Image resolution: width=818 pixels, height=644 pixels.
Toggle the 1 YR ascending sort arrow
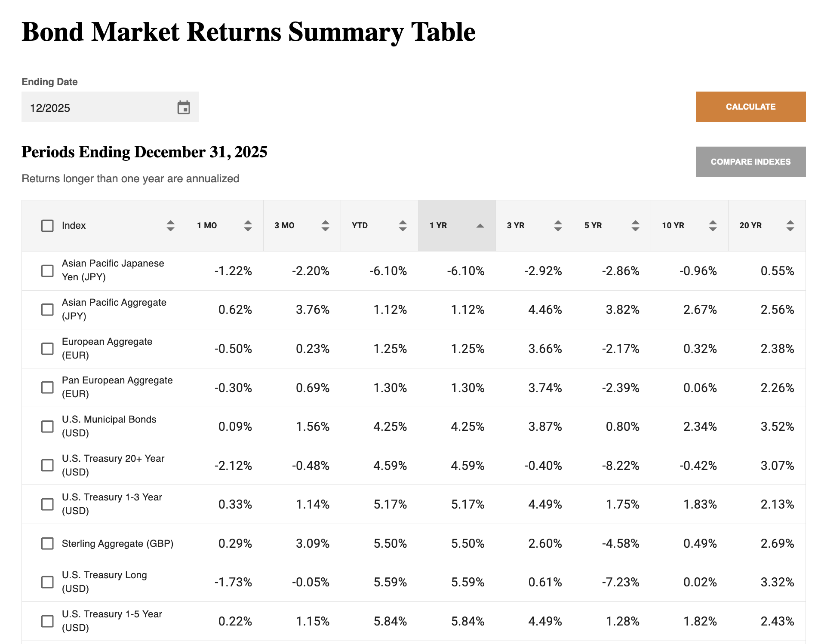pyautogui.click(x=480, y=226)
